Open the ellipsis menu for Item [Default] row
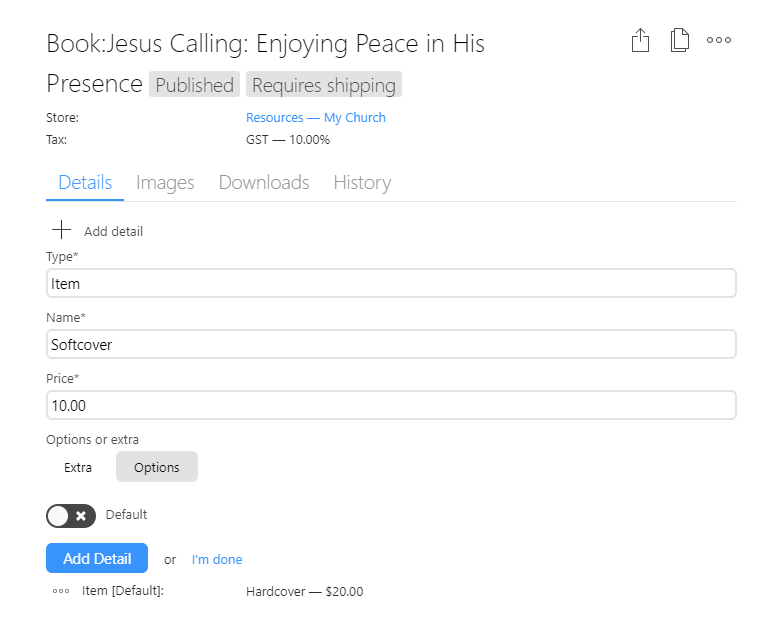This screenshot has width=783, height=643. pos(61,591)
